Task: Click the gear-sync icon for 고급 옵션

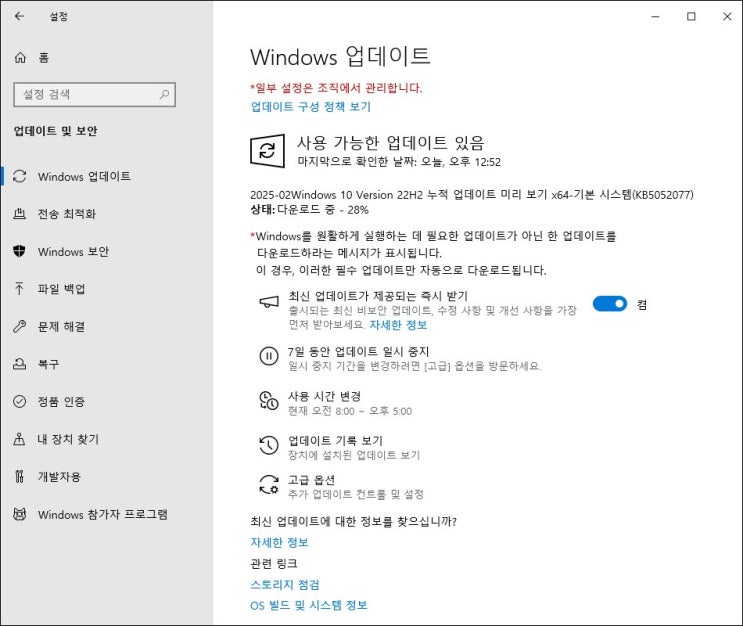Action: click(269, 485)
